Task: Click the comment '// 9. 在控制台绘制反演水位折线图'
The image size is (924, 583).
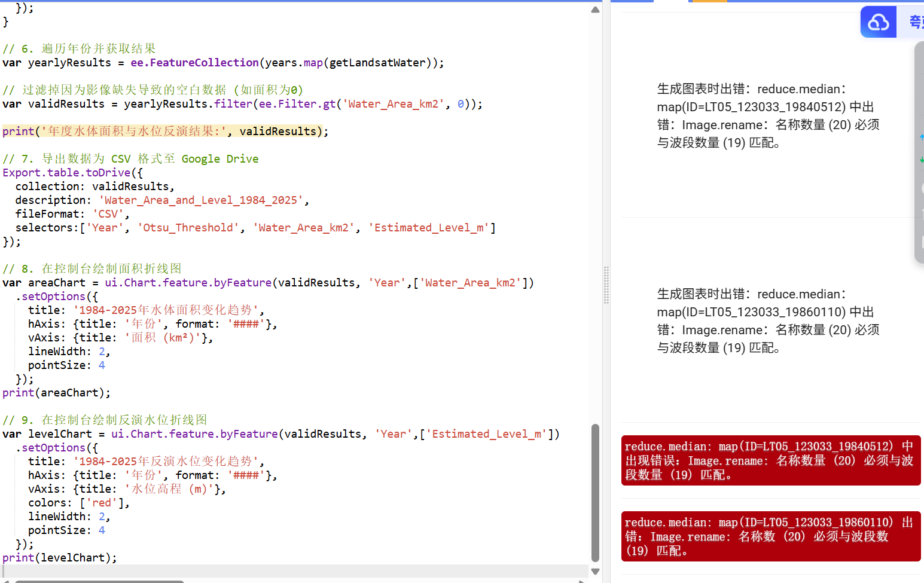Action: 105,420
